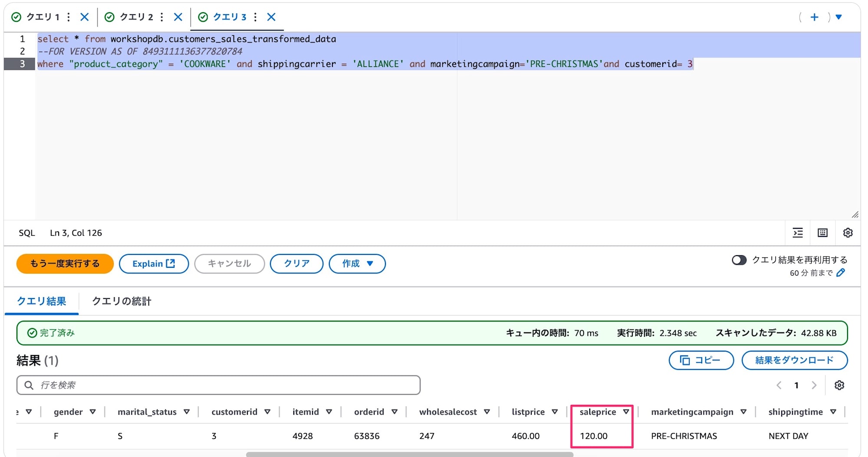Sort by the marital_status column

pyautogui.click(x=187, y=412)
